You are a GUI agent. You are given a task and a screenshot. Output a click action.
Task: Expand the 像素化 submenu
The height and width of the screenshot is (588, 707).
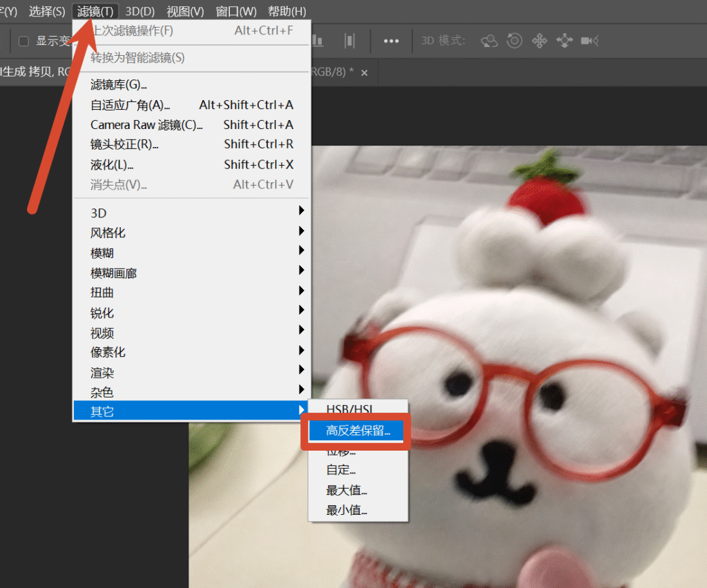tap(191, 352)
